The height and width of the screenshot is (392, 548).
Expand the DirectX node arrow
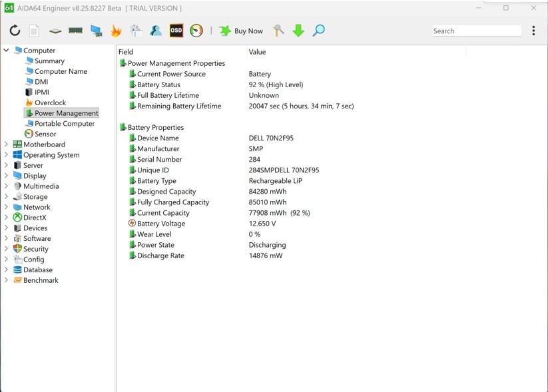coord(6,218)
